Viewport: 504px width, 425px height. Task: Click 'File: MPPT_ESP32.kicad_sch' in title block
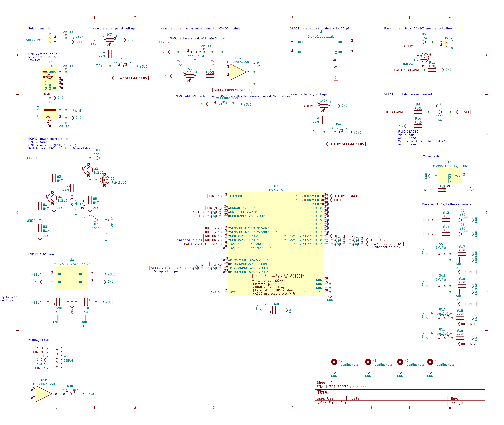pos(341,387)
